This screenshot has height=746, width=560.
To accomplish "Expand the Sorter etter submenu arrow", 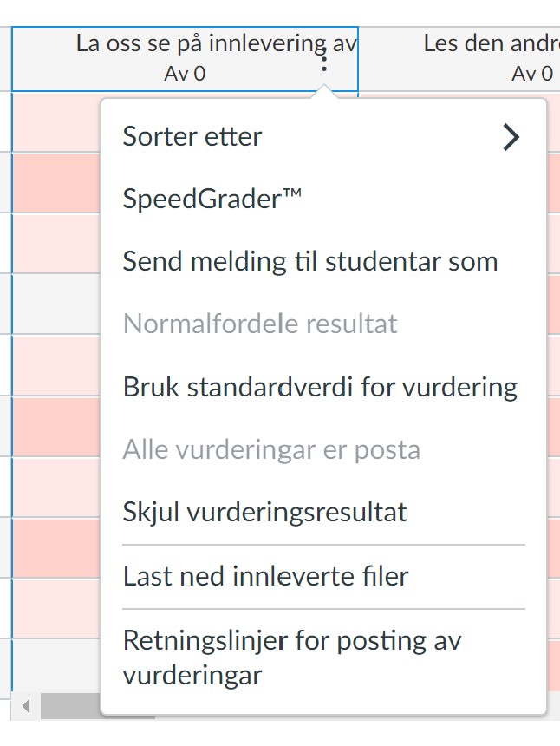I will 511,136.
